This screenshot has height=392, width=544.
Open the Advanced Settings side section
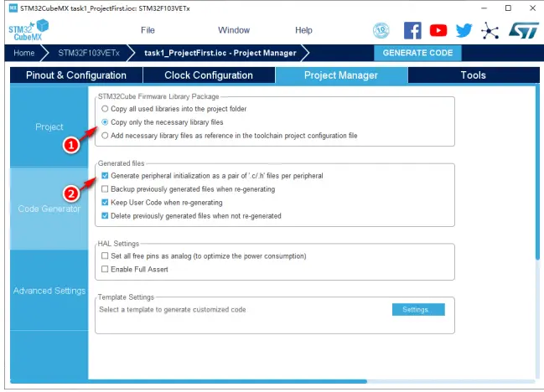(49, 291)
